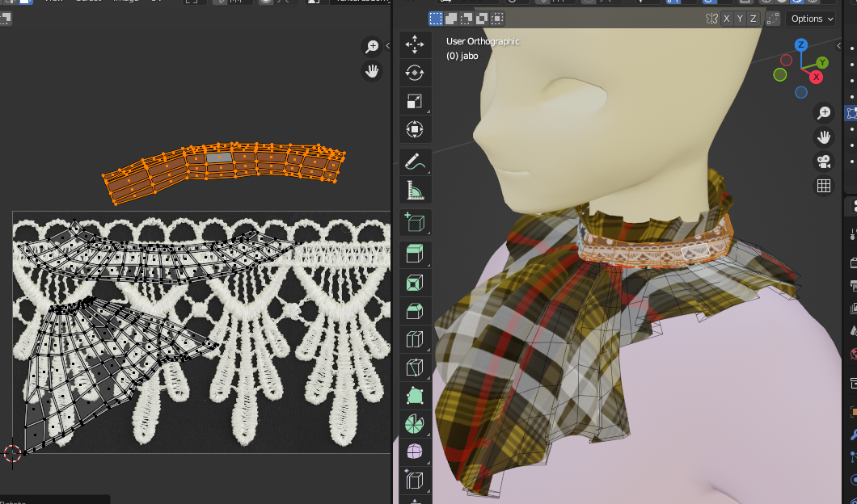The image size is (857, 504).
Task: Select the Bevel tool
Action: [415, 311]
